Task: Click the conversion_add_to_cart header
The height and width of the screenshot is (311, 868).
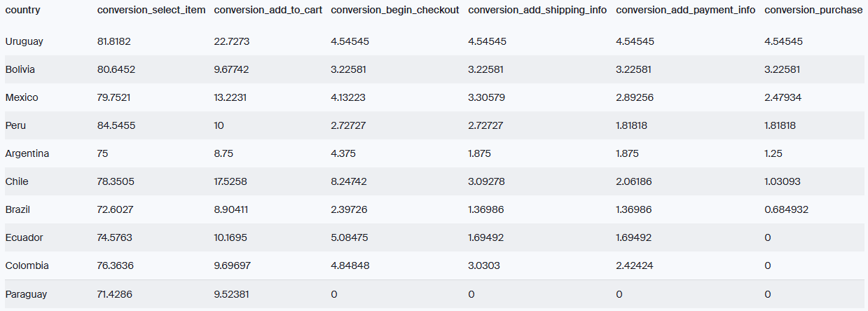Action: (268, 11)
